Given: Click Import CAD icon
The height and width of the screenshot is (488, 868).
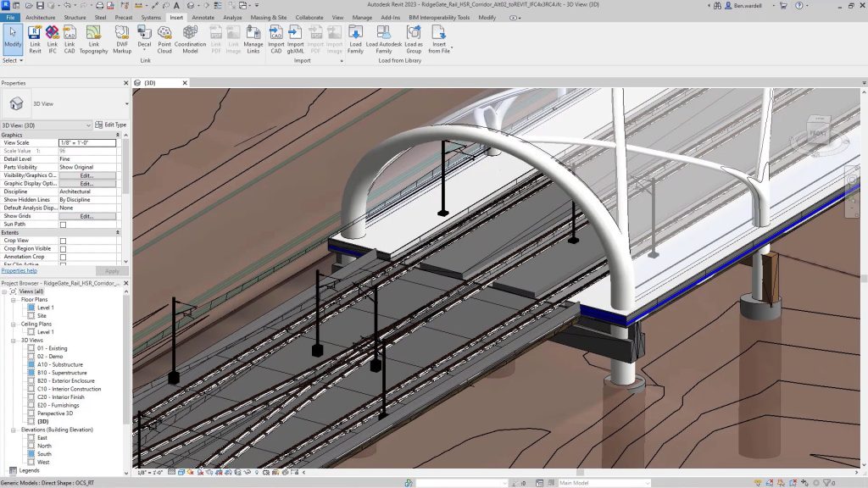Looking at the screenshot, I should (275, 39).
